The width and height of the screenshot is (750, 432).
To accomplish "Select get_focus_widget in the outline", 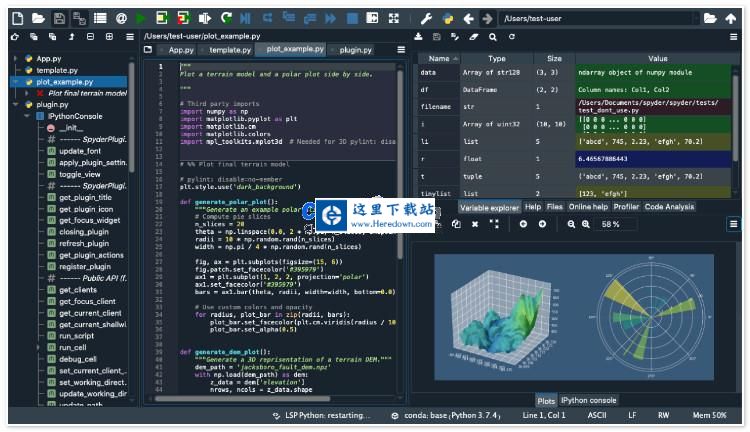I will pos(89,220).
